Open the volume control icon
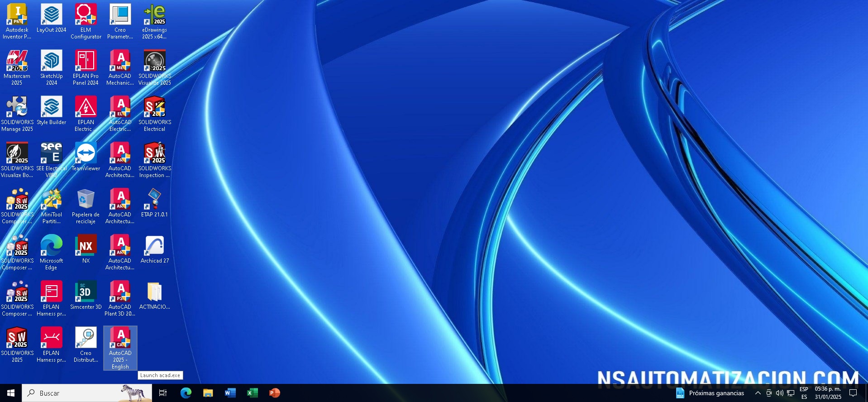 779,393
